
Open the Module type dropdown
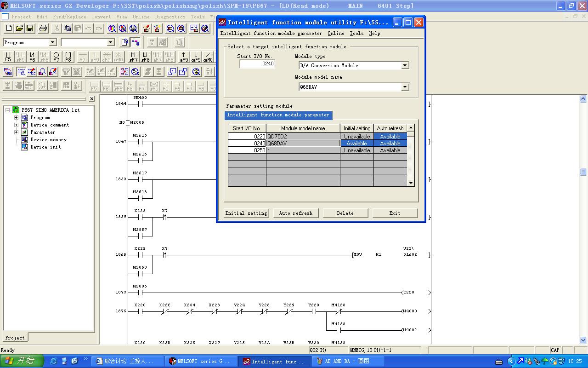(405, 65)
